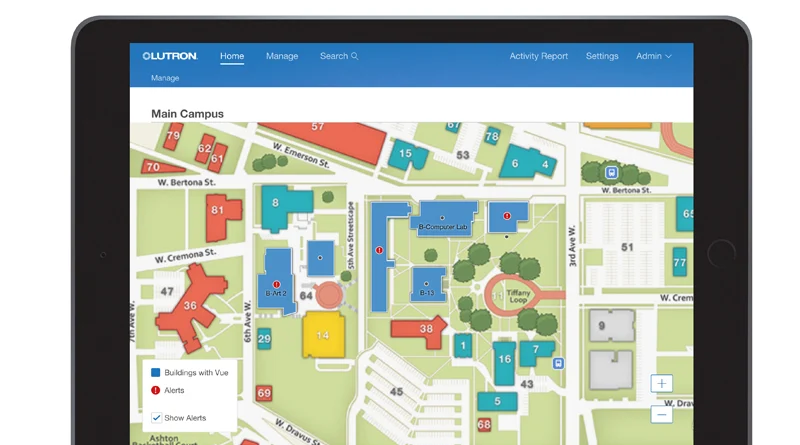Click parking lot 45 label

click(396, 392)
